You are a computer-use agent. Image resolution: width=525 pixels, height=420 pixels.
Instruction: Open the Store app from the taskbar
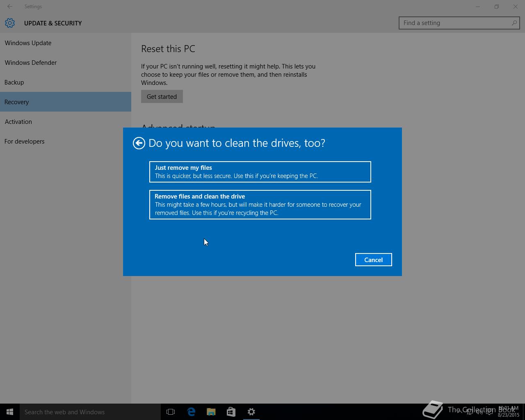(231, 412)
